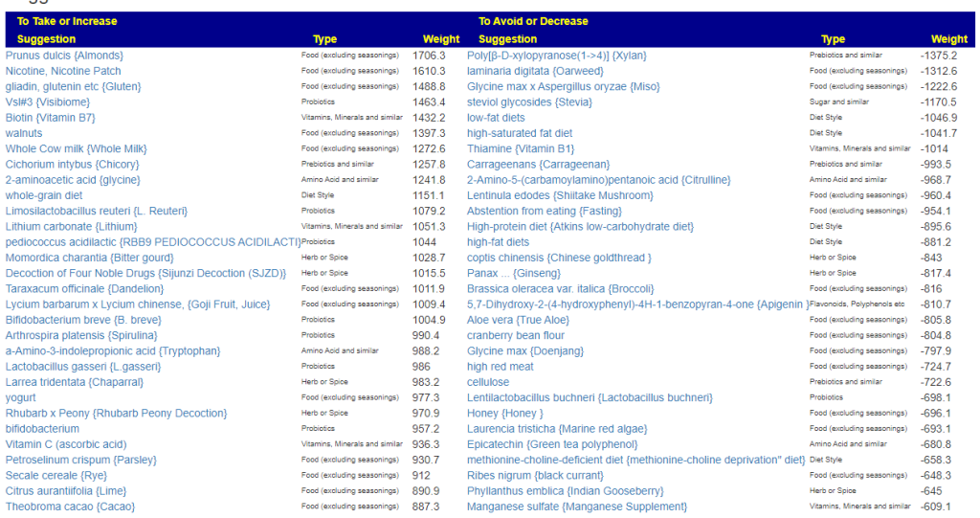Click 2-aminoacetic acid {glycine} link

click(x=73, y=180)
